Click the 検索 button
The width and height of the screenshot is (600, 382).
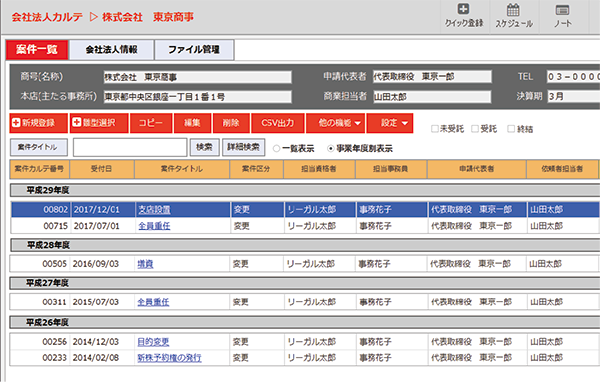pyautogui.click(x=204, y=147)
